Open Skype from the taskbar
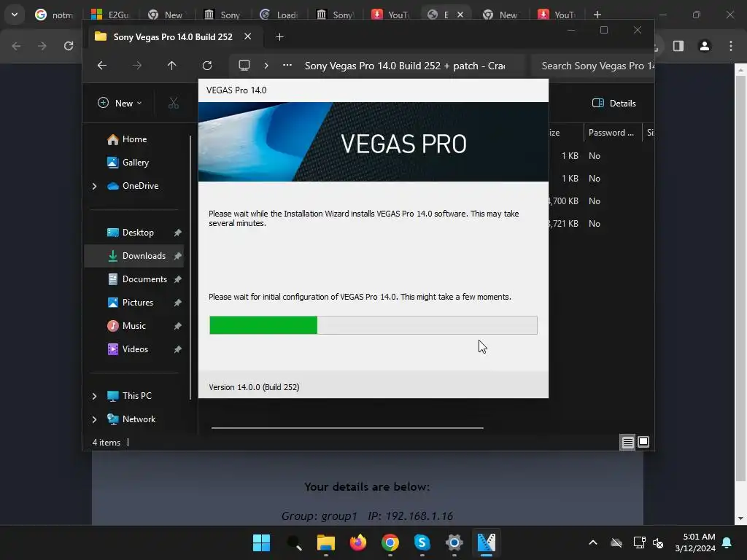This screenshot has height=560, width=747. tap(422, 542)
